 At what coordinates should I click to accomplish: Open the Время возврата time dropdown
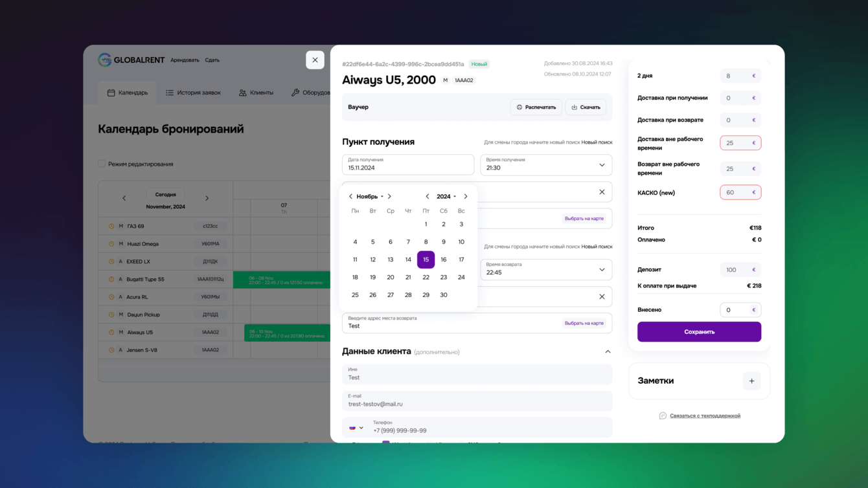(546, 269)
